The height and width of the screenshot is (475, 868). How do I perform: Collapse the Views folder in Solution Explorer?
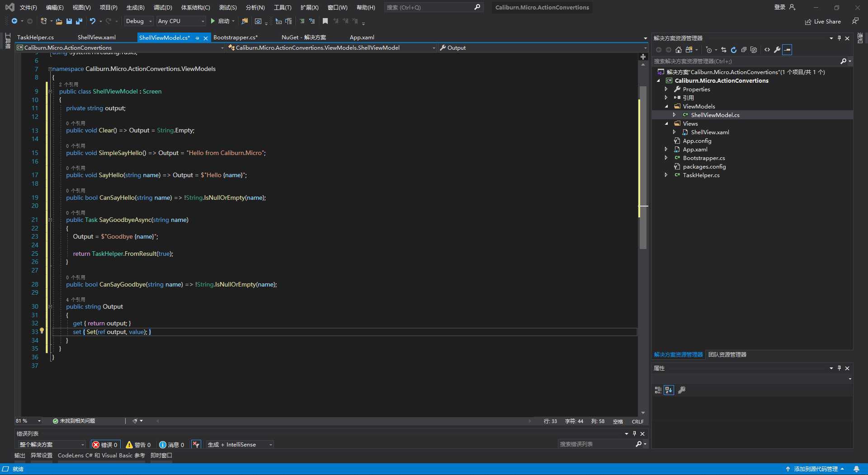click(666, 123)
